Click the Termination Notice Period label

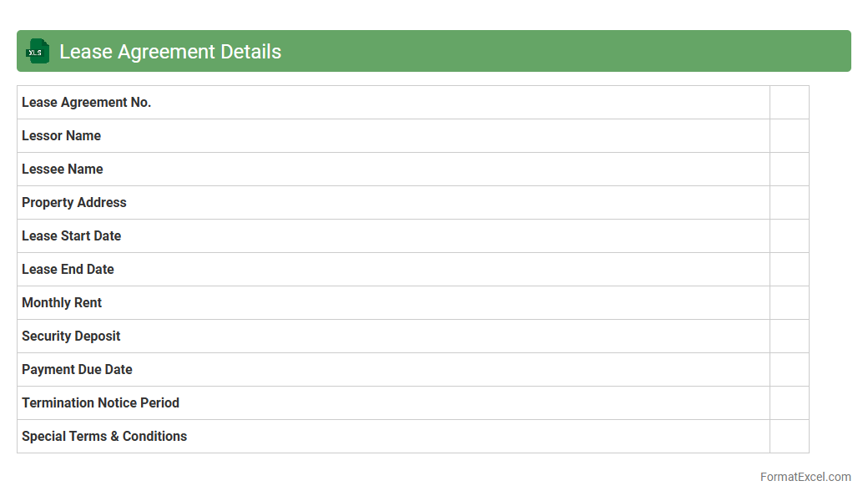100,402
